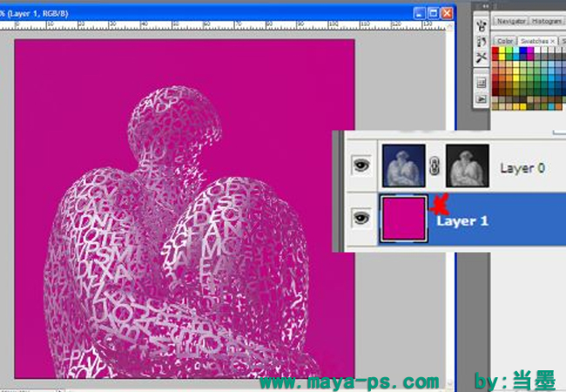Open the History panel icon
The image size is (566, 392).
click(482, 83)
